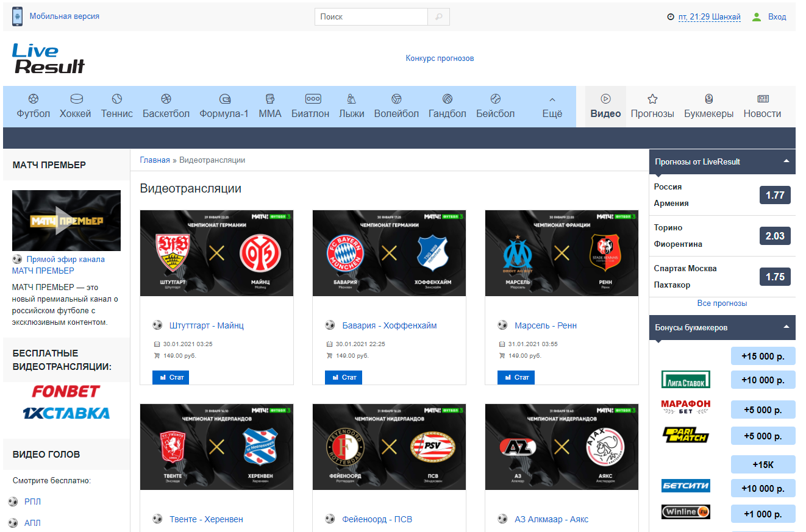Click the 'Поиск' search input field
Viewport: 806px width, 532px height.
[371, 17]
